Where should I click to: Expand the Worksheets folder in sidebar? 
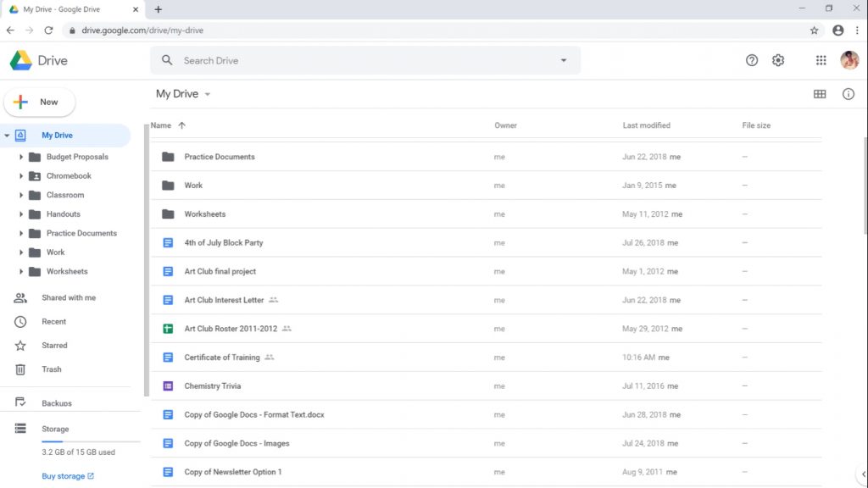tap(20, 271)
